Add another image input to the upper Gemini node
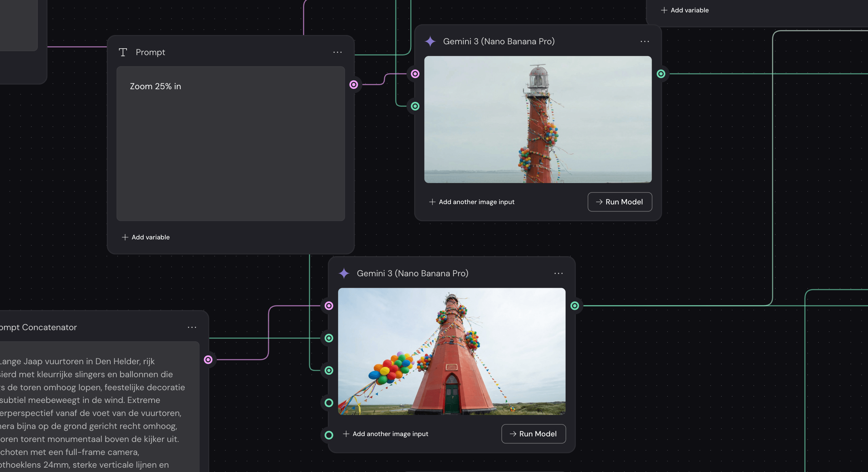 pyautogui.click(x=472, y=202)
